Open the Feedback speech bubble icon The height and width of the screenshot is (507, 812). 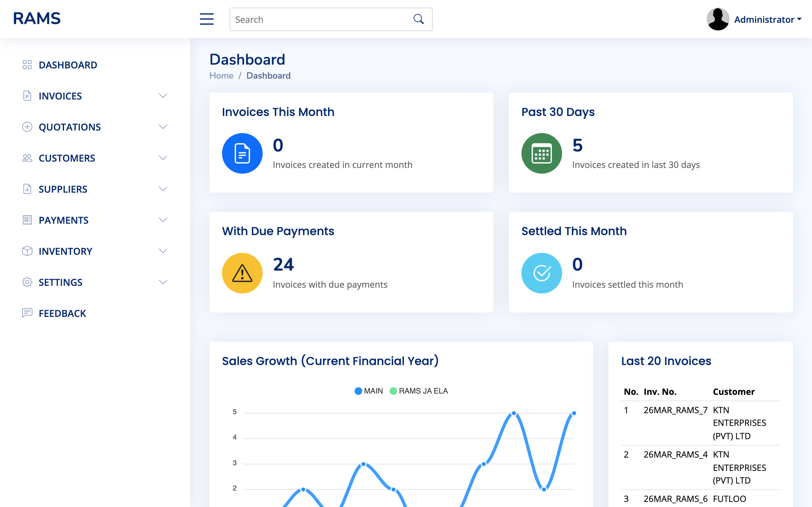tap(27, 313)
